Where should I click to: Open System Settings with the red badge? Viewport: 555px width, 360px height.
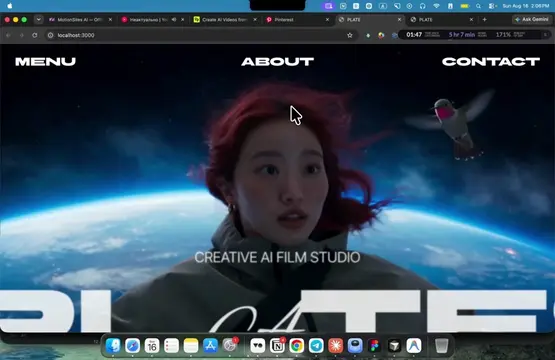point(230,345)
